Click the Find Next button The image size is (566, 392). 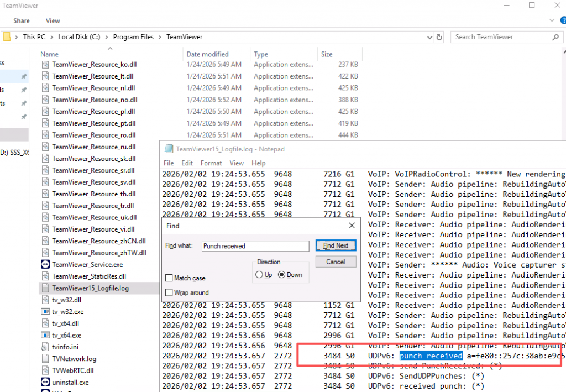coord(336,245)
